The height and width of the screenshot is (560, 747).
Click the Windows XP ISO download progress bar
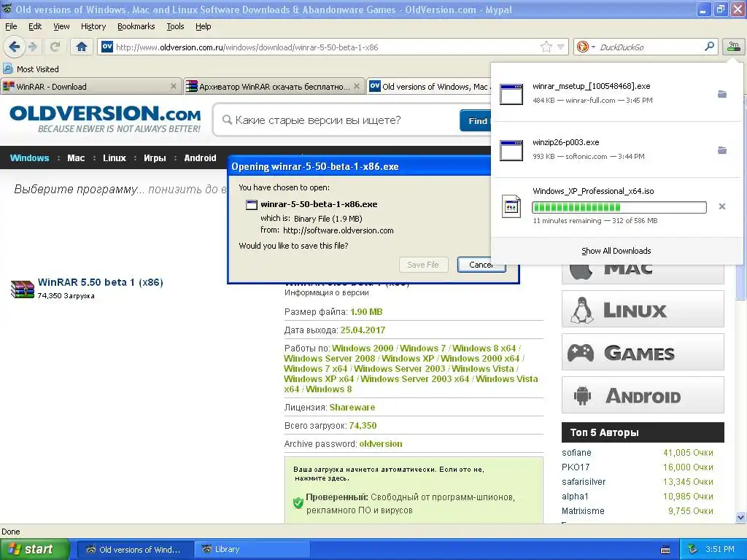(x=619, y=206)
